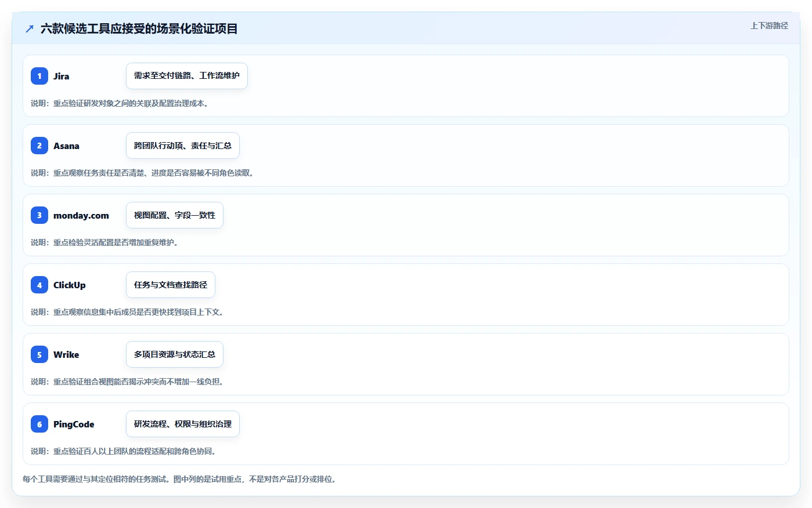Click the number 4 badge beside ClickUp
Screen dimensions: 812x508
39,285
